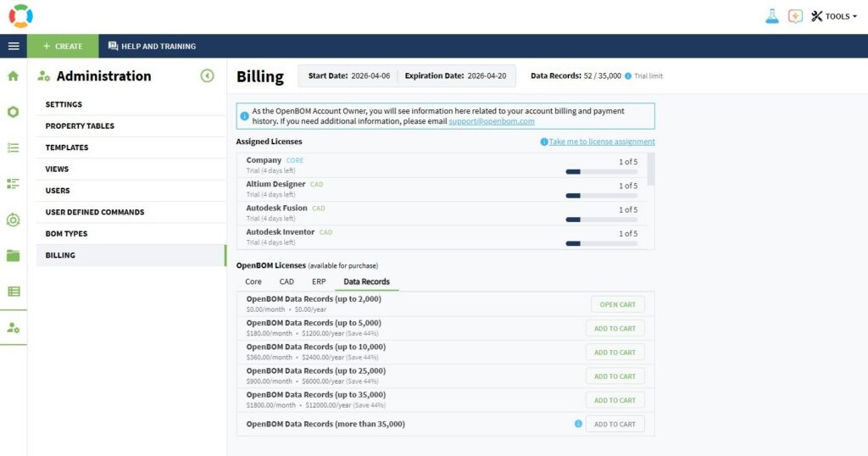This screenshot has width=868, height=456.
Task: Open Help and Training
Action: [x=152, y=46]
